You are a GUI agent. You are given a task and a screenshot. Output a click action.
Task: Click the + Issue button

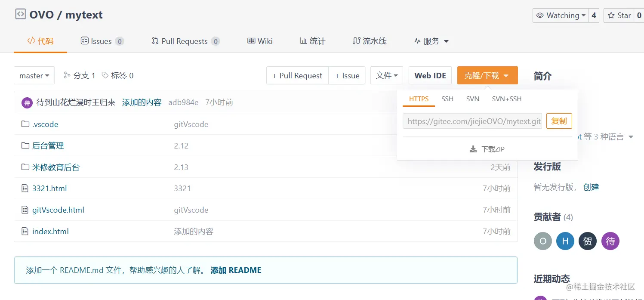[x=347, y=75]
